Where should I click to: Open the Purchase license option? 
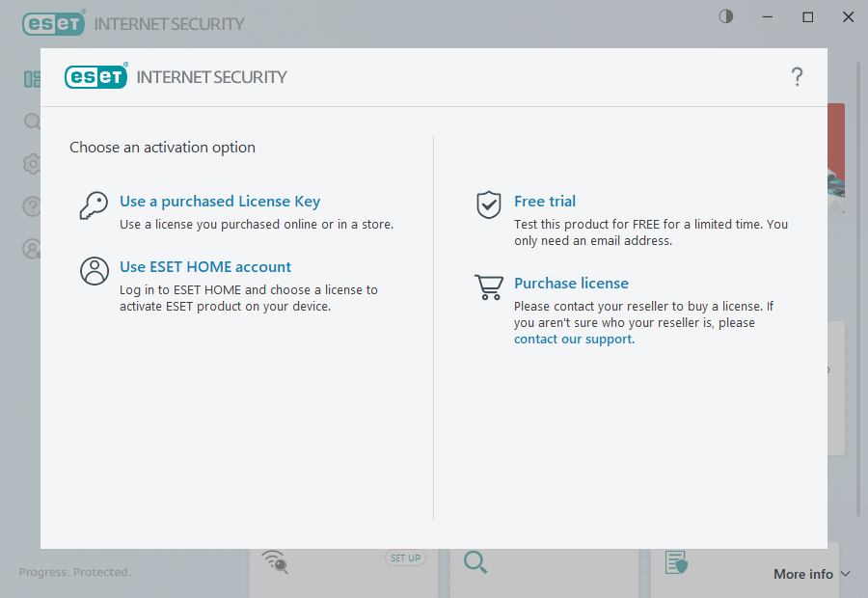pyautogui.click(x=571, y=283)
